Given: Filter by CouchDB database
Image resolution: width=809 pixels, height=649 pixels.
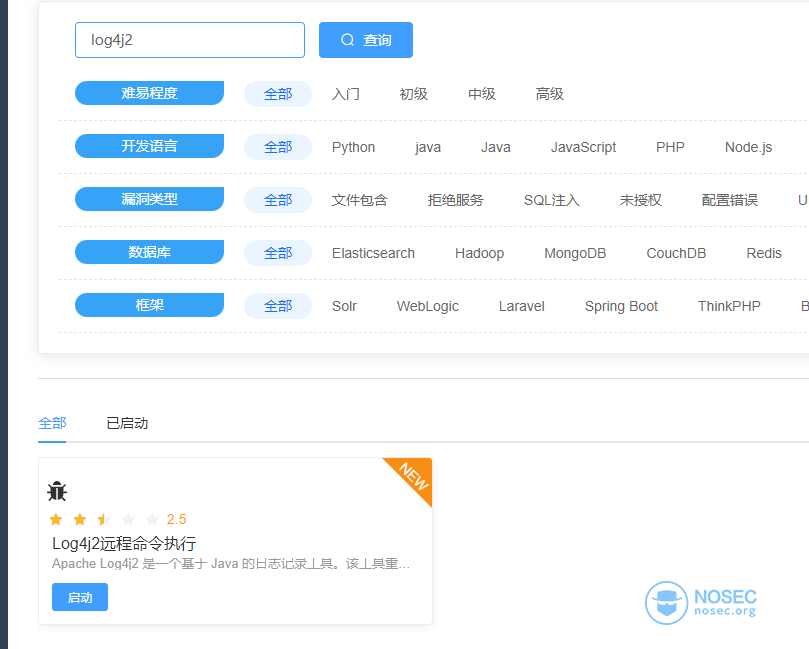Looking at the screenshot, I should (x=676, y=253).
